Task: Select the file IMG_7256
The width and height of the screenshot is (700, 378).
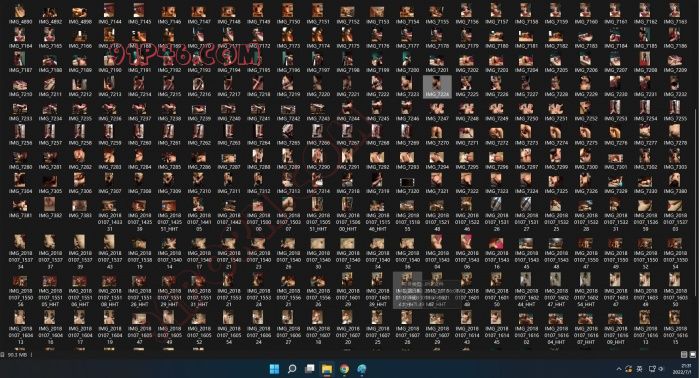Action: tap(20, 134)
